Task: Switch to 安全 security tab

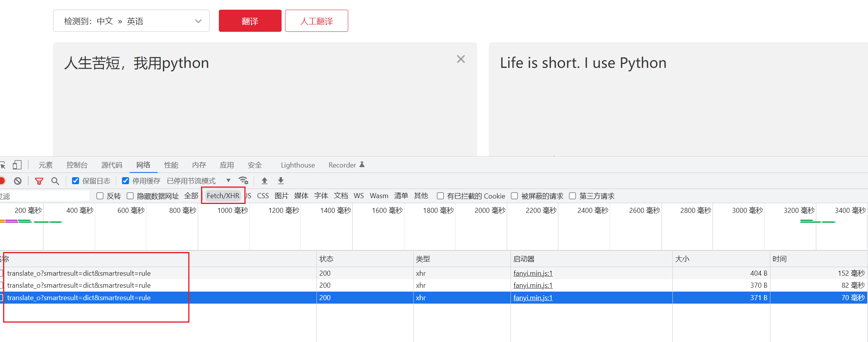Action: (255, 165)
